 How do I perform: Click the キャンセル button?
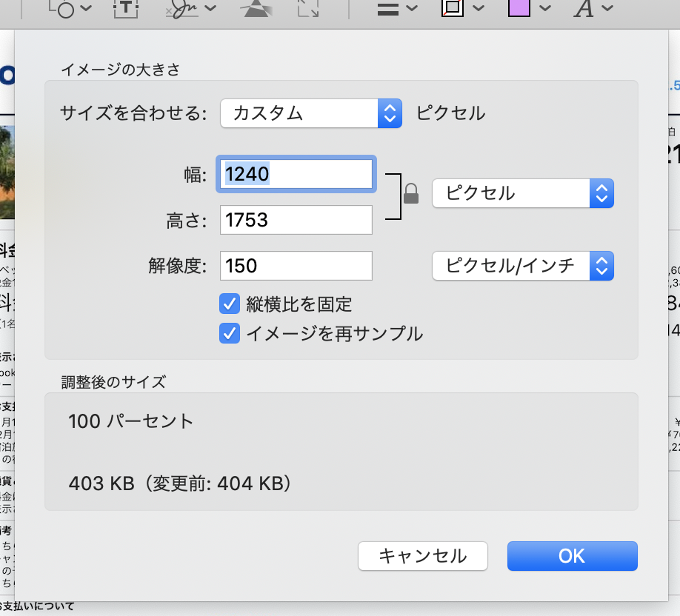[422, 556]
